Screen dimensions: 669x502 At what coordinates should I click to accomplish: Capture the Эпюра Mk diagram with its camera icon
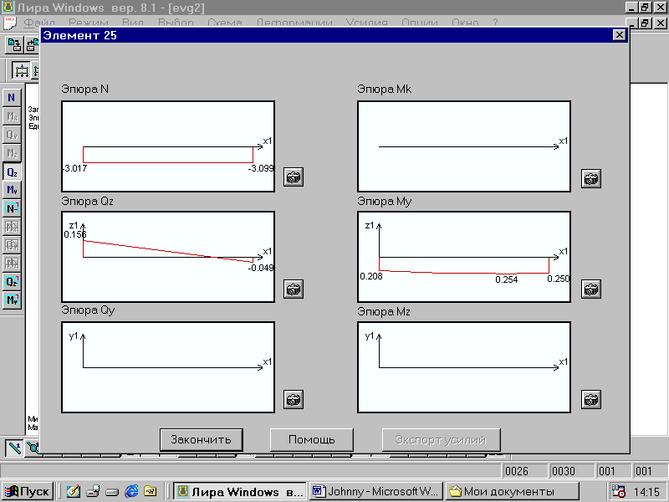(591, 178)
